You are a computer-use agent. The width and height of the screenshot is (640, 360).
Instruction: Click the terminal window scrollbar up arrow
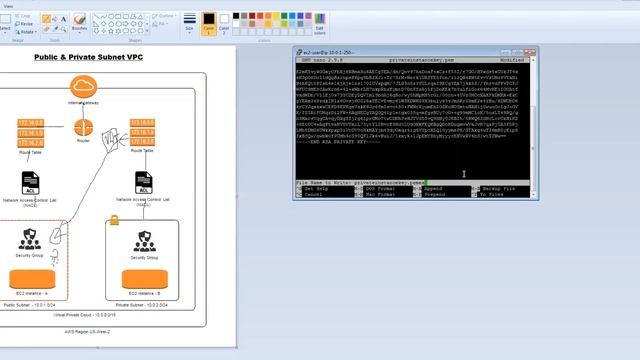pyautogui.click(x=533, y=60)
